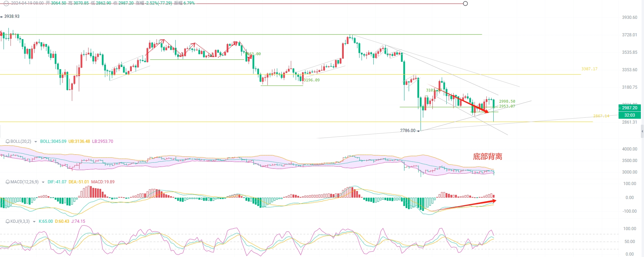Click the 3938.93 high price marker
The width and height of the screenshot is (644, 257).
(x=10, y=16)
